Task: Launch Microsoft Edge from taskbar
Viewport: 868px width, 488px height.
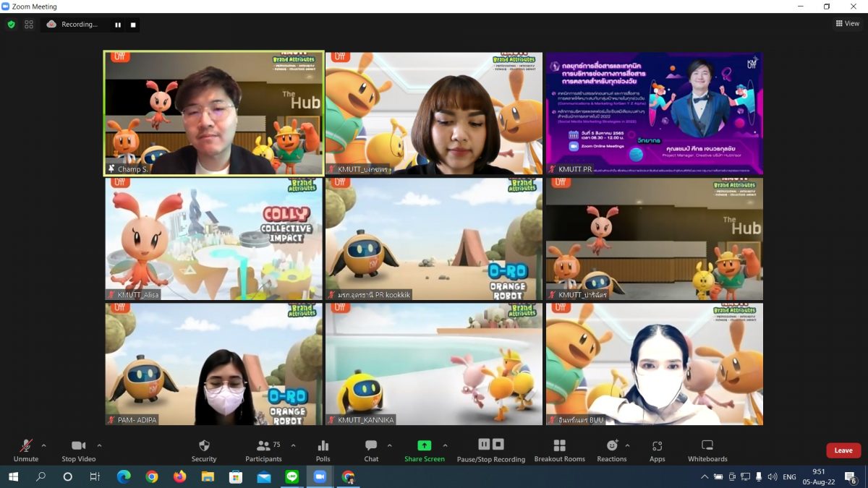Action: point(124,477)
